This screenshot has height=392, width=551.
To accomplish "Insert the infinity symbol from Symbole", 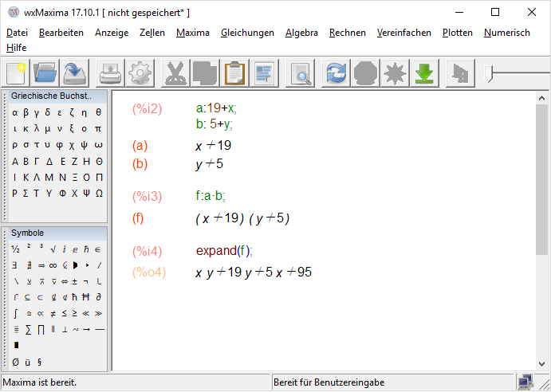I will (x=53, y=265).
